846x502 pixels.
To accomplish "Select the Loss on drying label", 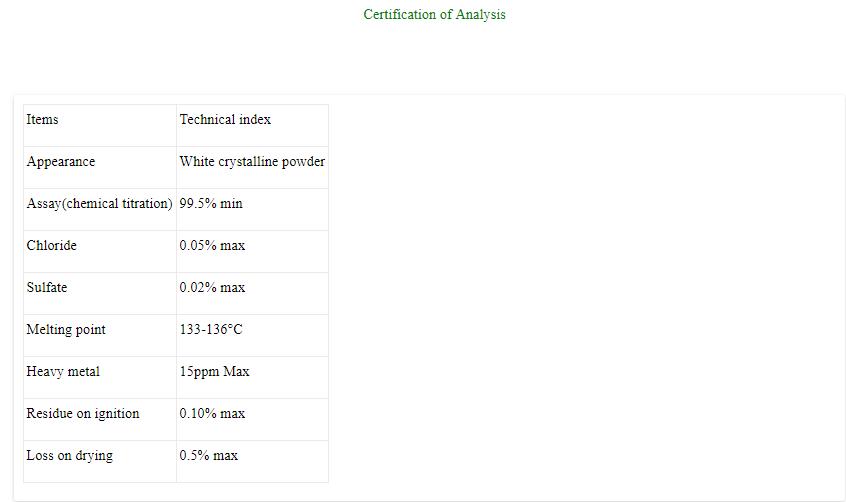I will click(x=69, y=456).
